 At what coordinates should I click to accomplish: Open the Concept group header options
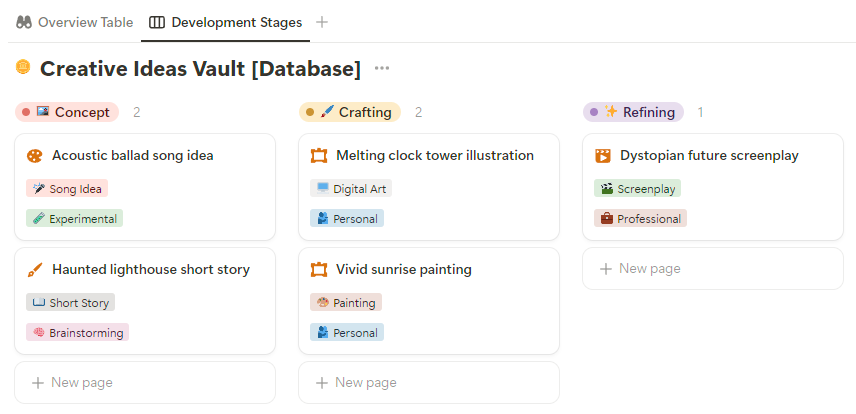pyautogui.click(x=67, y=112)
